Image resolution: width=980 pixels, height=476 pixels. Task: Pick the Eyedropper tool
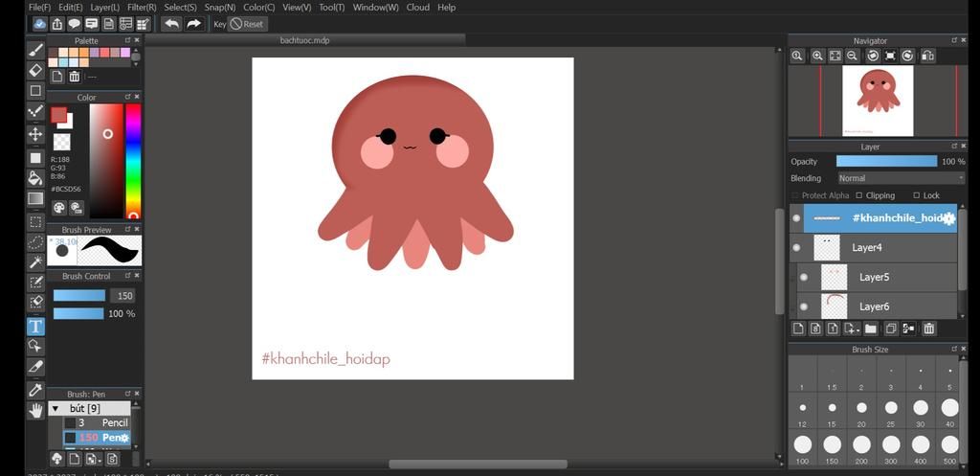35,391
